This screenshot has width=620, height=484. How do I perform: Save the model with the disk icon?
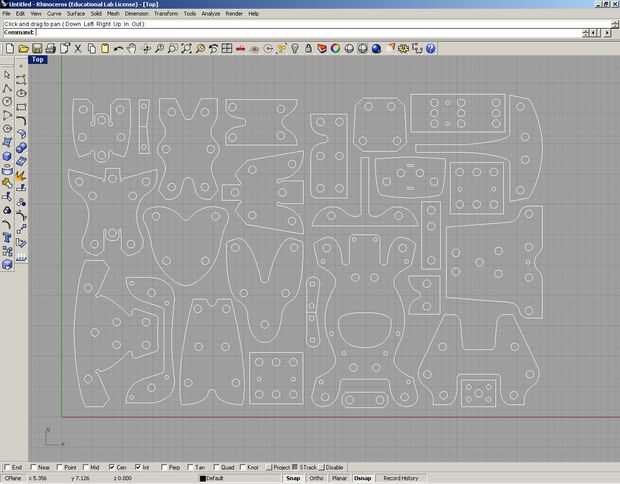37,49
